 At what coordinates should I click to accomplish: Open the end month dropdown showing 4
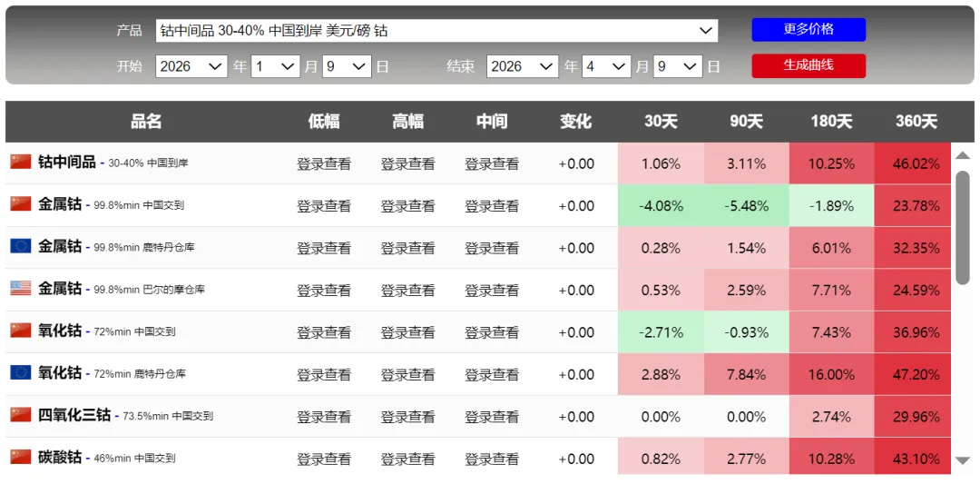[x=606, y=66]
